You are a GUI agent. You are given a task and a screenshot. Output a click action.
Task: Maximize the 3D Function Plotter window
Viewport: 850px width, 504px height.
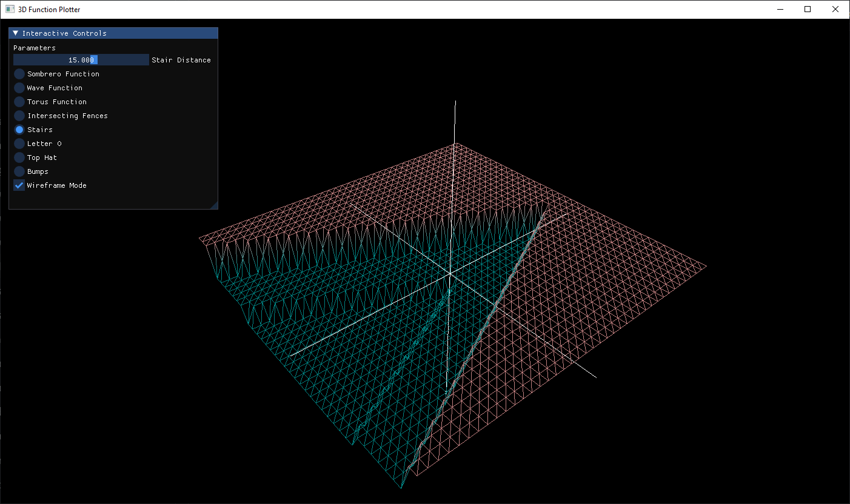pos(808,9)
